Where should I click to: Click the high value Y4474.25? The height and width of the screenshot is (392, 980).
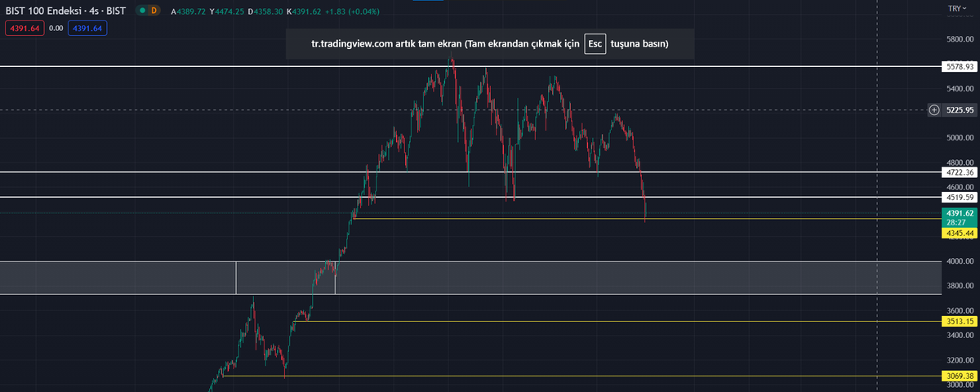coord(228,11)
